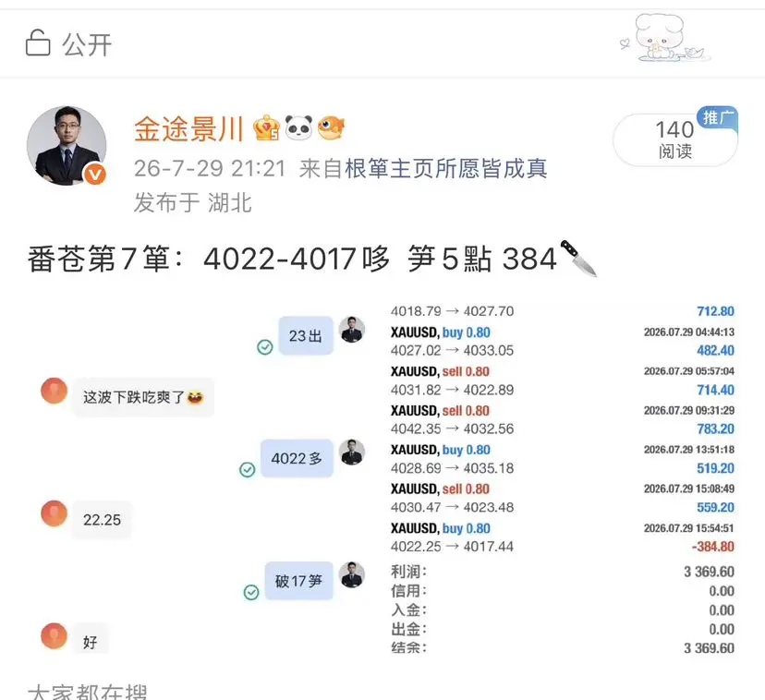
Task: Tap the blue 推广 promote tag
Action: pos(718,117)
